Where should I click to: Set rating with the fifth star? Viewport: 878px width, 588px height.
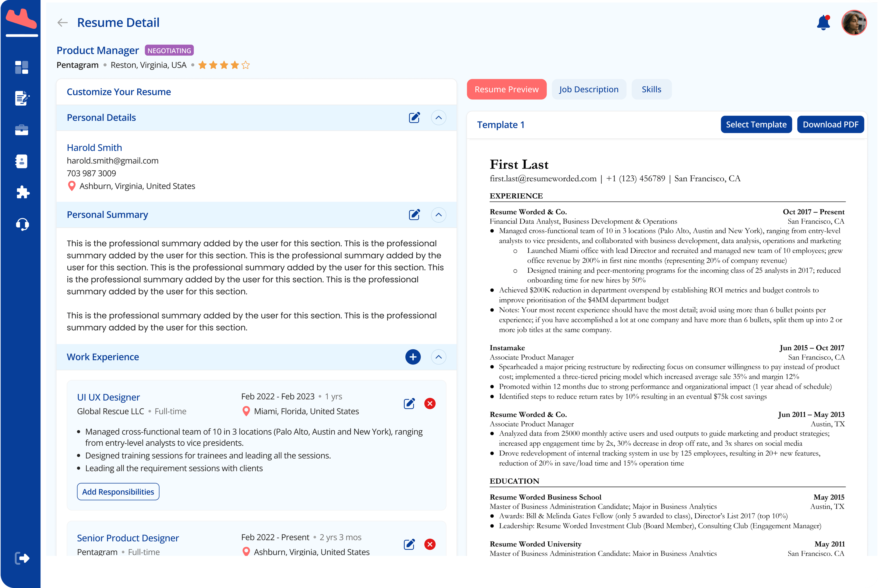click(246, 65)
